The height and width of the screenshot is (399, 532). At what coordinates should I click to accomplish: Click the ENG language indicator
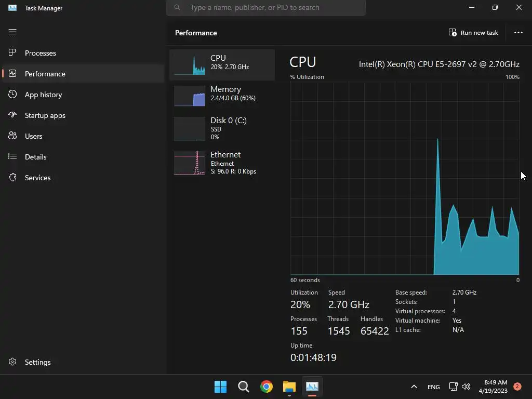pos(434,387)
